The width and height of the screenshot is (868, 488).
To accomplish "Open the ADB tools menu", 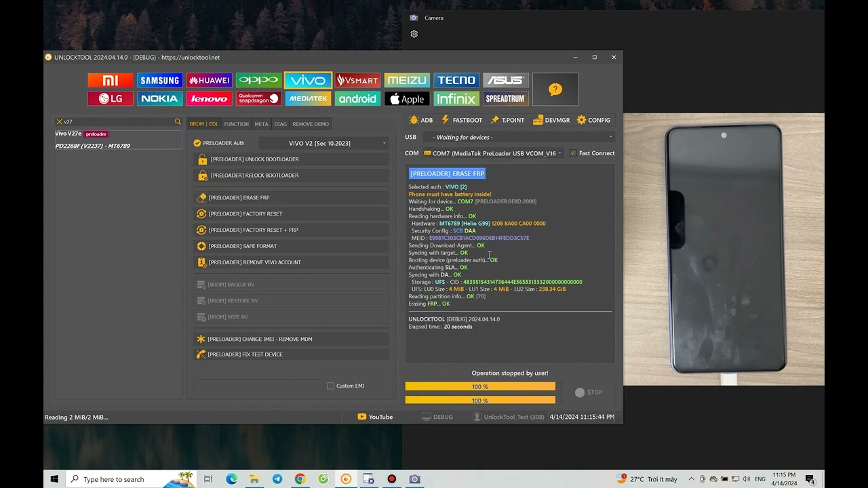I will [x=421, y=120].
